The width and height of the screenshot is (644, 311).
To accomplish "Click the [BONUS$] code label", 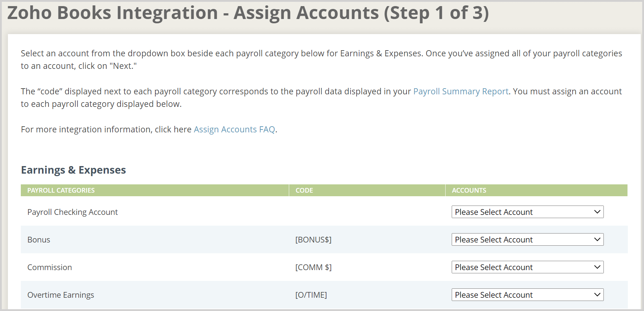I will coord(314,239).
